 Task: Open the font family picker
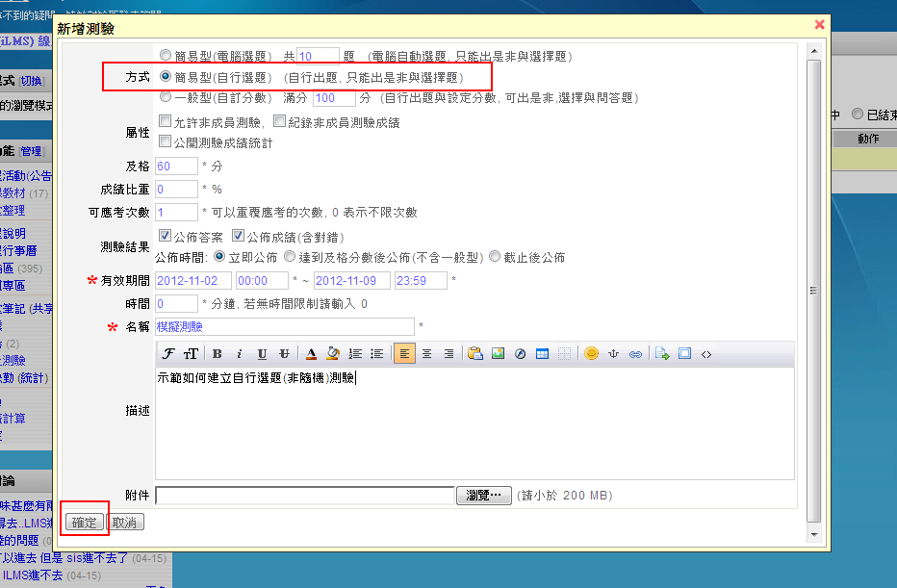pos(169,354)
